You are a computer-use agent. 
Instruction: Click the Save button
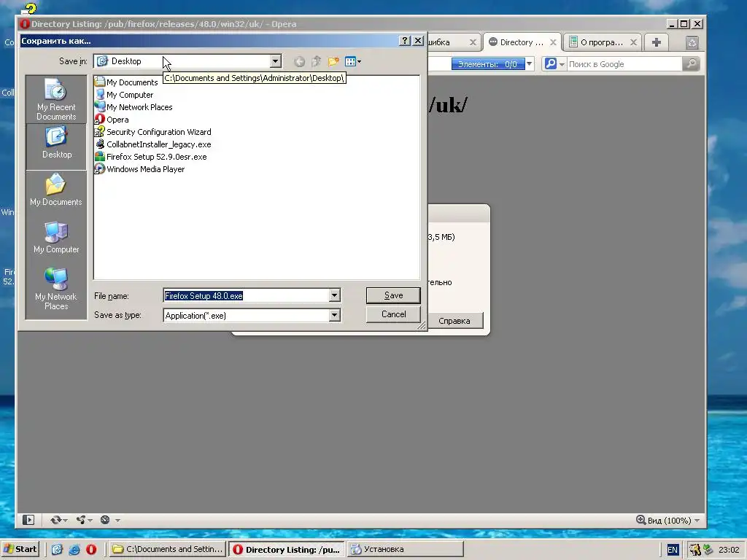393,295
